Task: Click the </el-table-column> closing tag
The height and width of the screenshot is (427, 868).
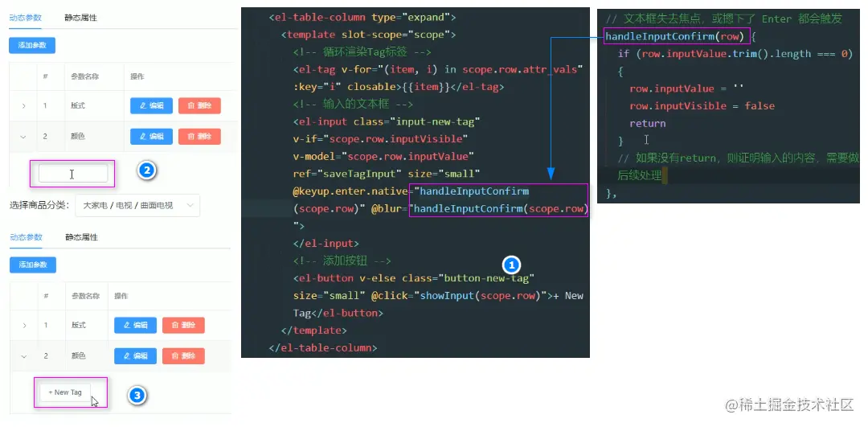Action: 323,348
